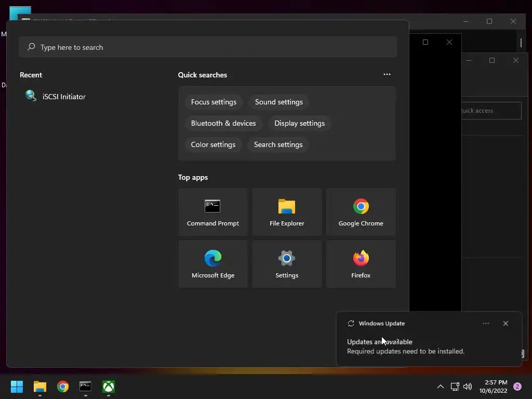Switch to Command Prompt in taskbar
The image size is (532, 399).
85,387
